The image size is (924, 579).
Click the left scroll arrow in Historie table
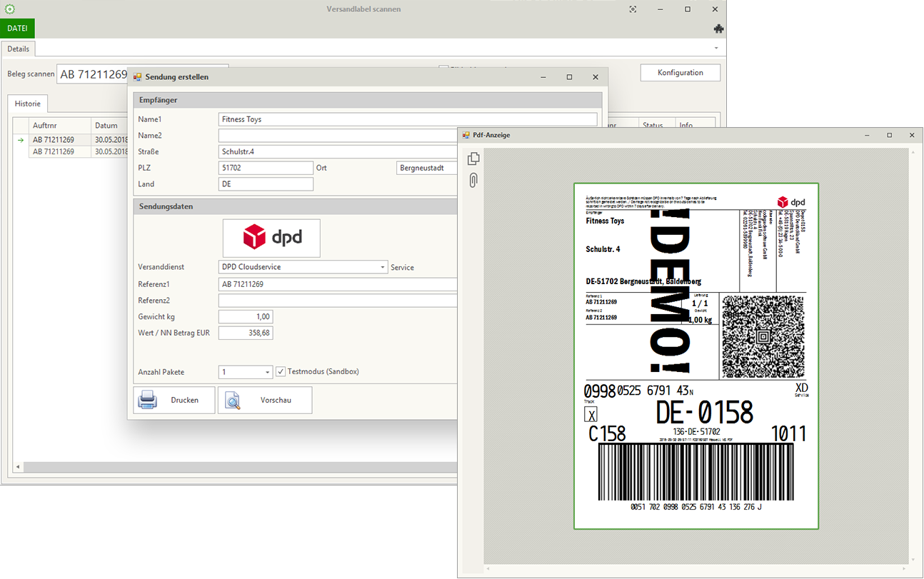18,468
